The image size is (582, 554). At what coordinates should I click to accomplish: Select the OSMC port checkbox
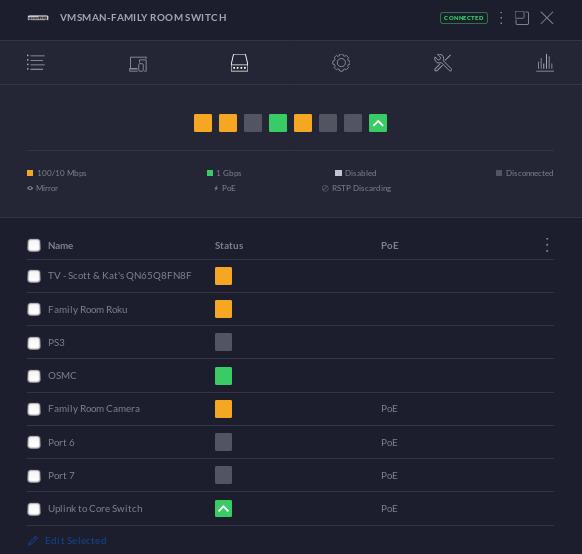click(x=34, y=376)
